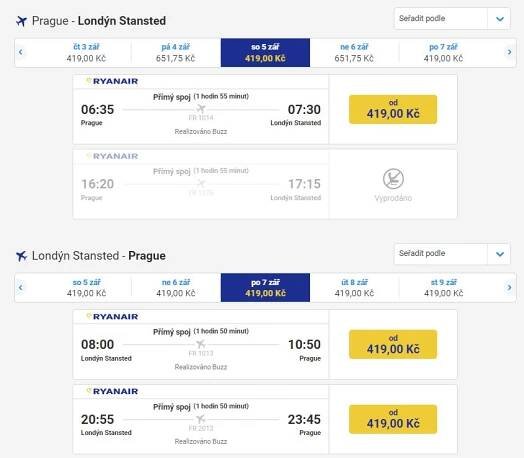524x458 pixels.
Task: Click the Ryanair logo on the 20:55 flight
Action: [x=112, y=391]
